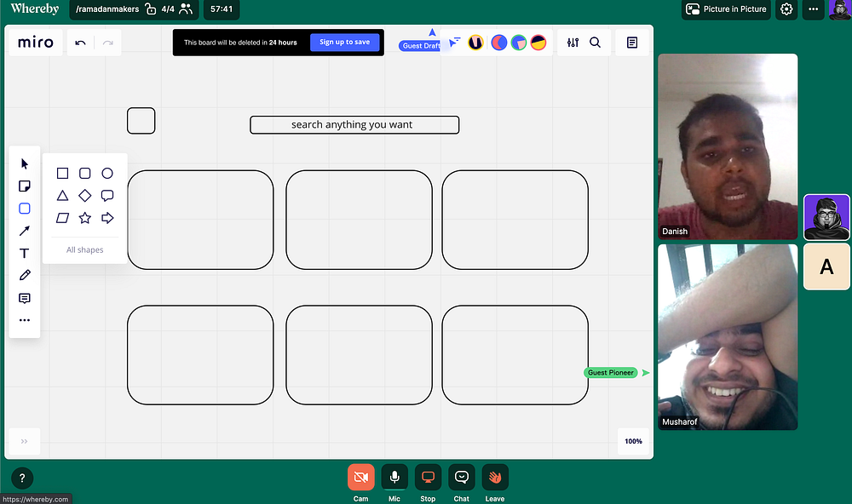The height and width of the screenshot is (504, 852).
Task: Undo the last board action
Action: point(80,43)
